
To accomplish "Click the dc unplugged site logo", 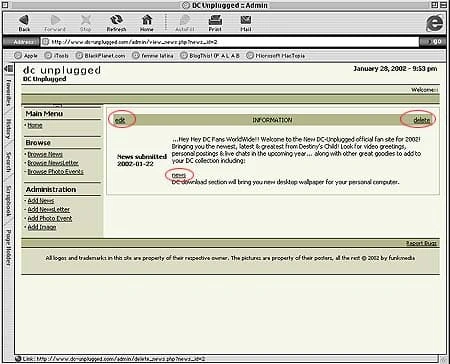I will 62,71.
